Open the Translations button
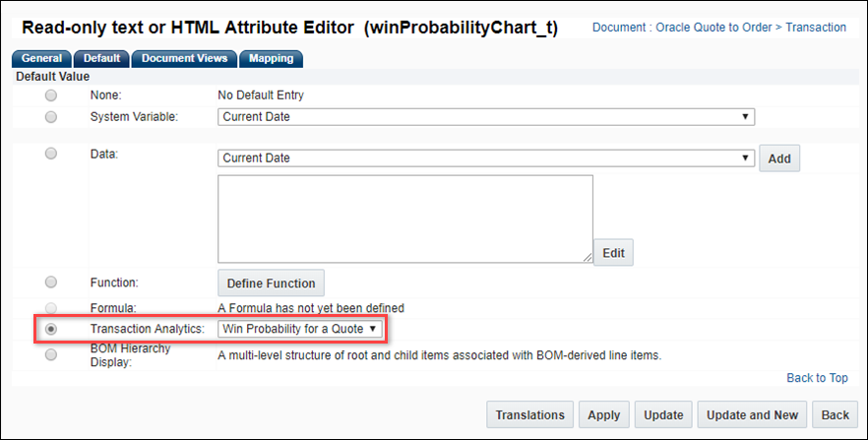868x440 pixels. pyautogui.click(x=529, y=415)
